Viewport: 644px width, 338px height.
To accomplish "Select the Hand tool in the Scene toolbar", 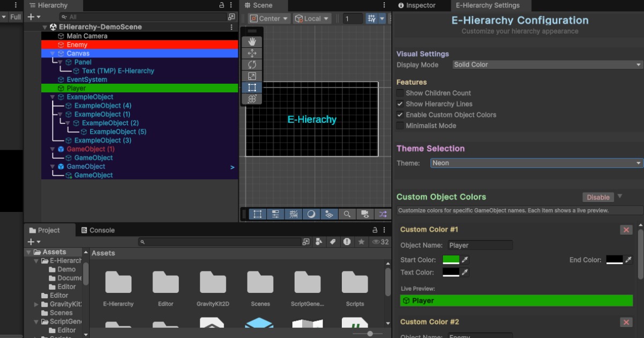I will (x=252, y=41).
